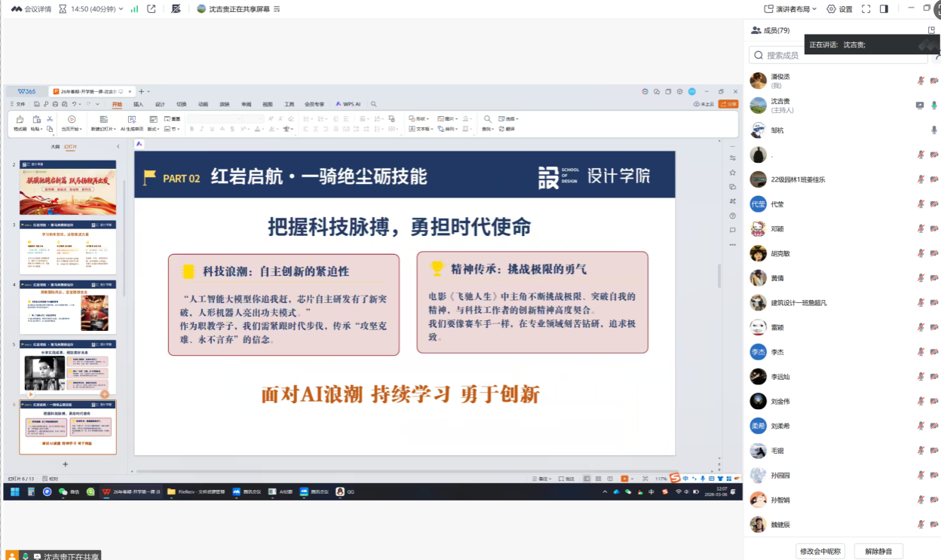Select slide 4 thumbnail in panel

click(68, 309)
